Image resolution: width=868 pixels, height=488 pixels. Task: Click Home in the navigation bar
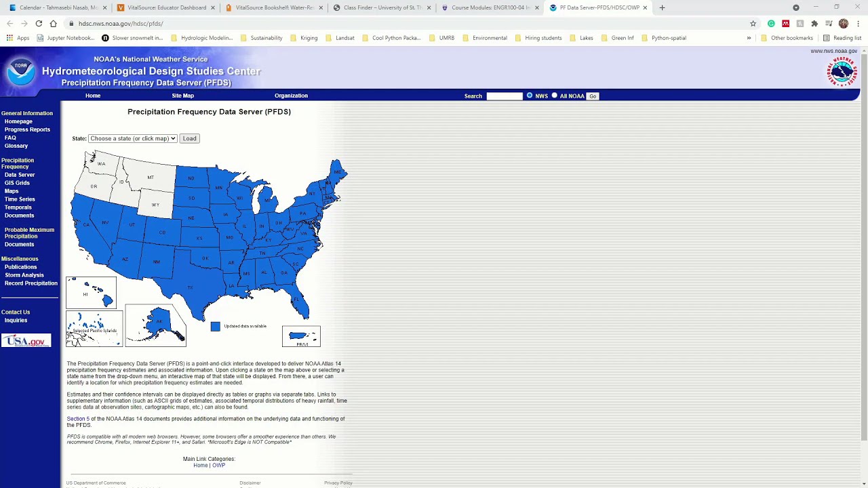pos(93,96)
